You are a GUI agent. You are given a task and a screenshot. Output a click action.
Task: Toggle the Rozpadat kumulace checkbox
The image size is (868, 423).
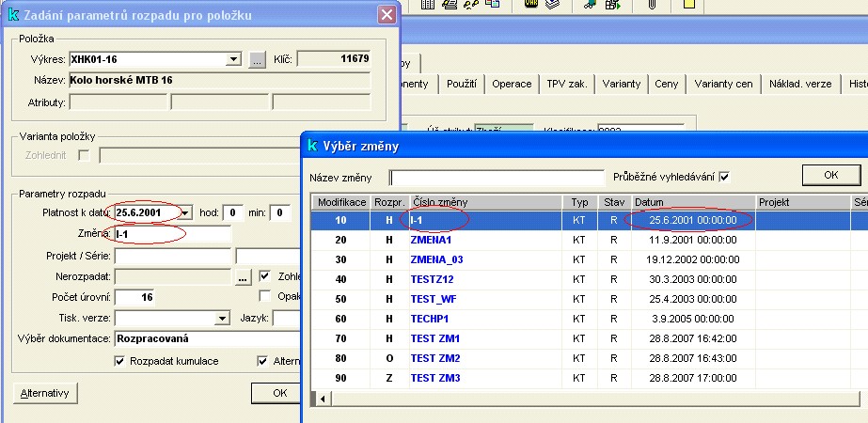(x=119, y=361)
